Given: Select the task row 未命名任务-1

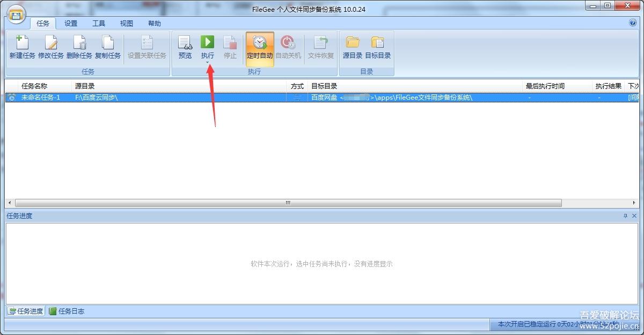Looking at the screenshot, I should click(x=322, y=98).
